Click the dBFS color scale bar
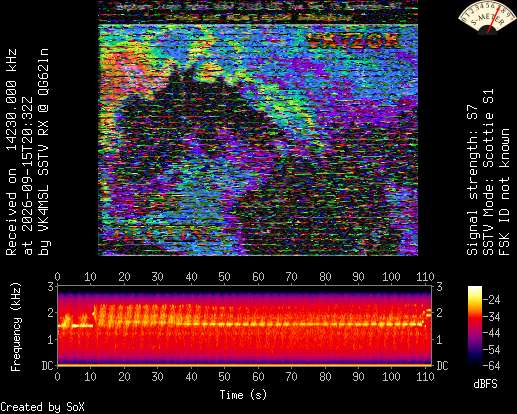517x414 pixels. pyautogui.click(x=475, y=326)
